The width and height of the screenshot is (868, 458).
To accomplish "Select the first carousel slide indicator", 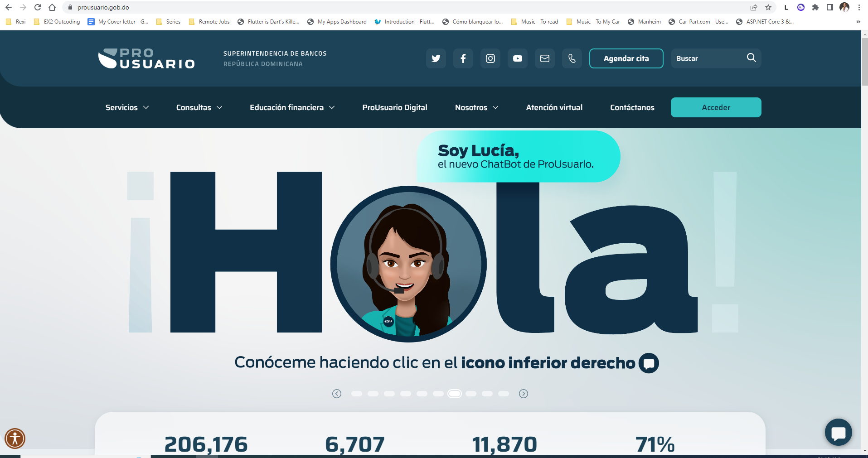I will tap(357, 394).
